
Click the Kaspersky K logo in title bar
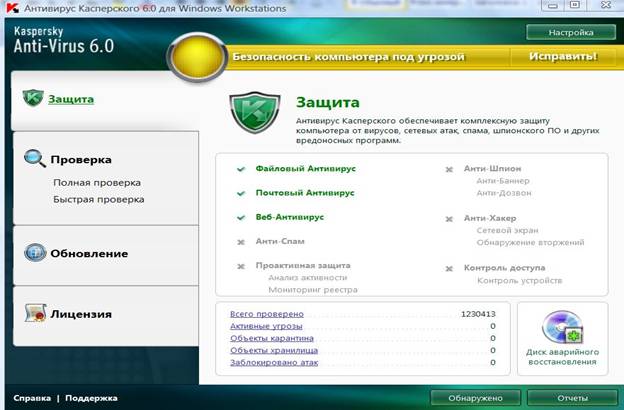[12, 8]
